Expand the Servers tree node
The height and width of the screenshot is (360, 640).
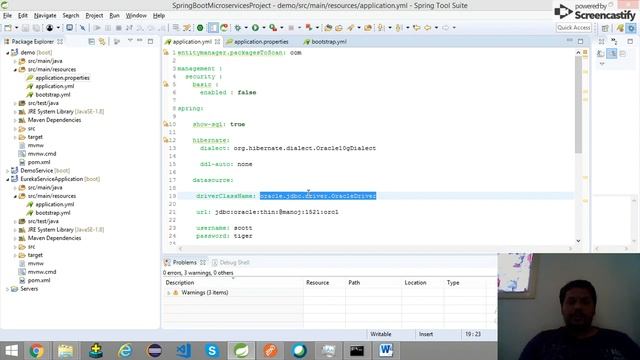7,289
